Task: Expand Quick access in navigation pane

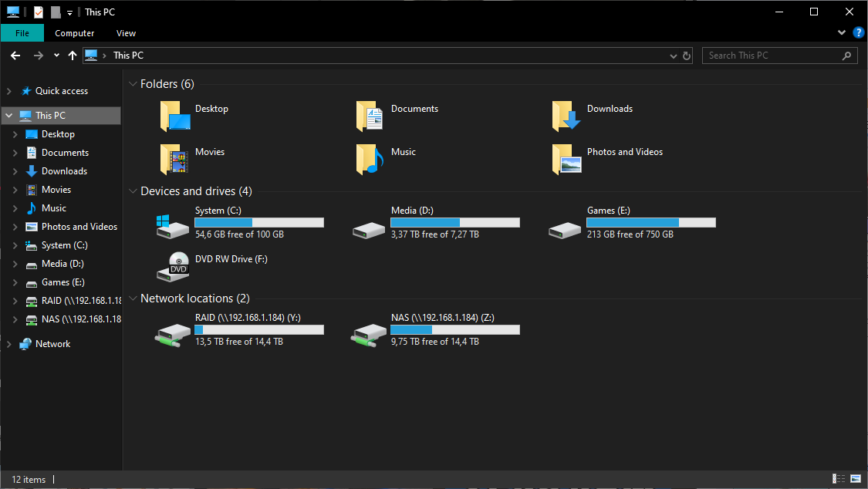Action: 8,91
